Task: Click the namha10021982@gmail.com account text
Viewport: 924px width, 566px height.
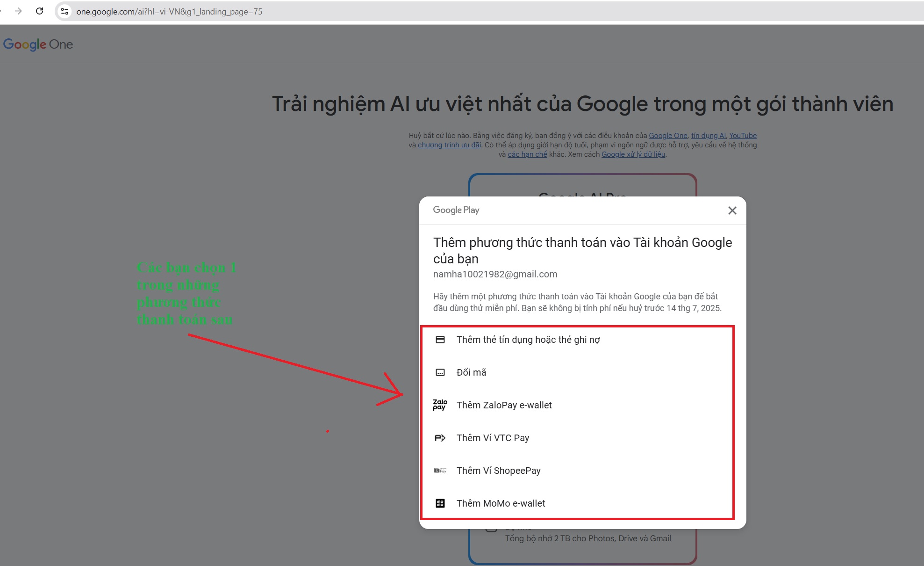Action: pyautogui.click(x=495, y=274)
